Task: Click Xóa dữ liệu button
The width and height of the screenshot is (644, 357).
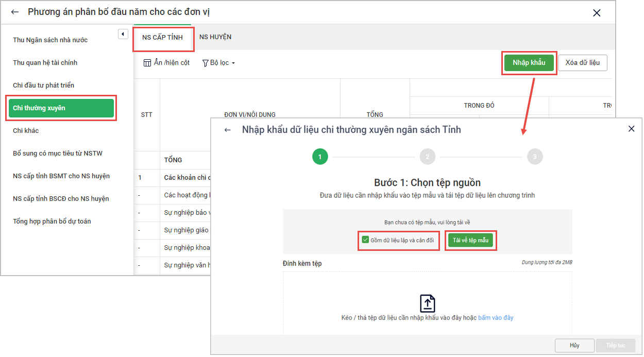Action: click(582, 63)
